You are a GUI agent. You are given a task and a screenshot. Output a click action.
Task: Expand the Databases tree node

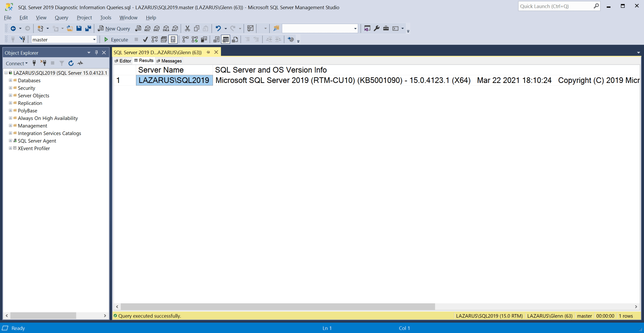tap(10, 80)
